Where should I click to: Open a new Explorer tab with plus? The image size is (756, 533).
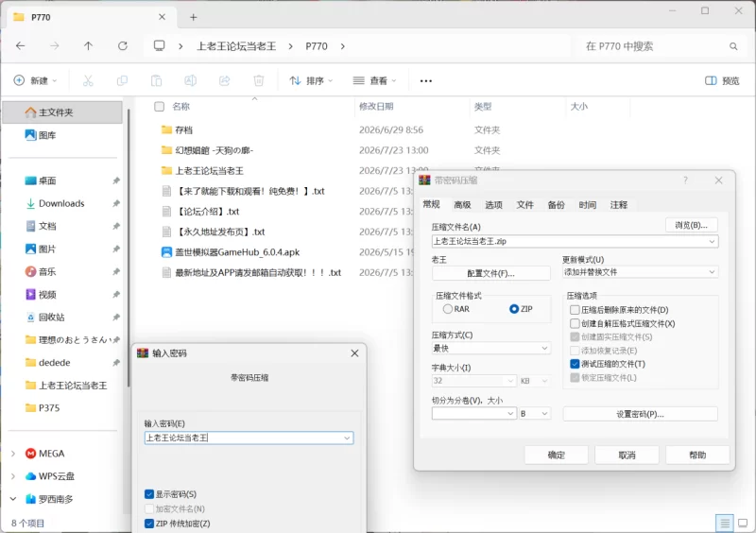tap(194, 17)
